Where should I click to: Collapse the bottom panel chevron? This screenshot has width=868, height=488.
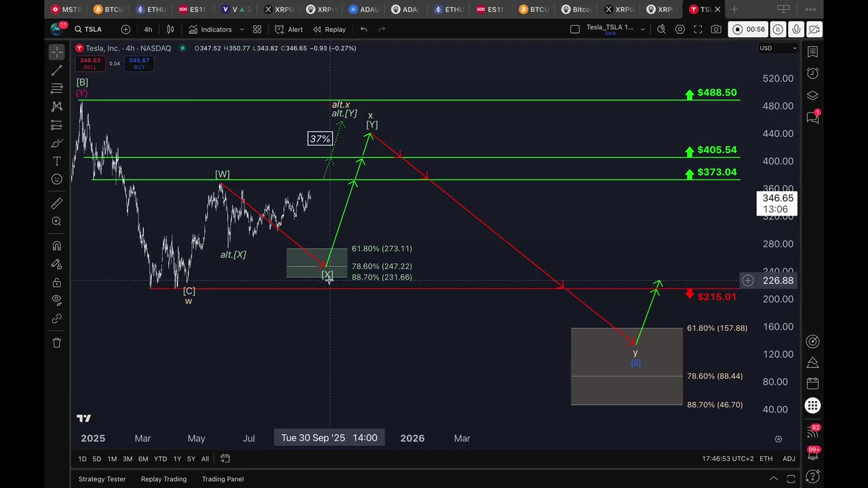(x=774, y=479)
